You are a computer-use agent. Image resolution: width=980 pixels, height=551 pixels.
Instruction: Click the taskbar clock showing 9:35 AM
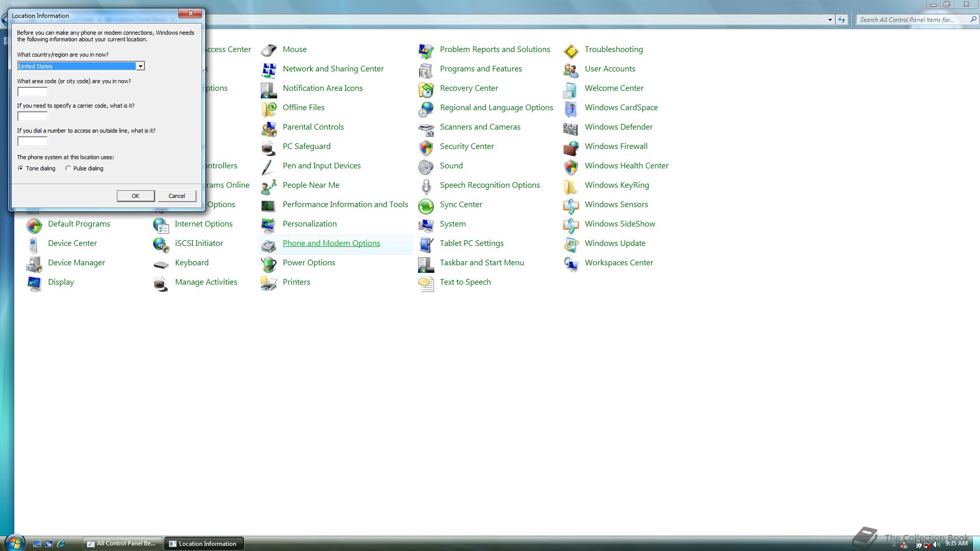tap(956, 543)
